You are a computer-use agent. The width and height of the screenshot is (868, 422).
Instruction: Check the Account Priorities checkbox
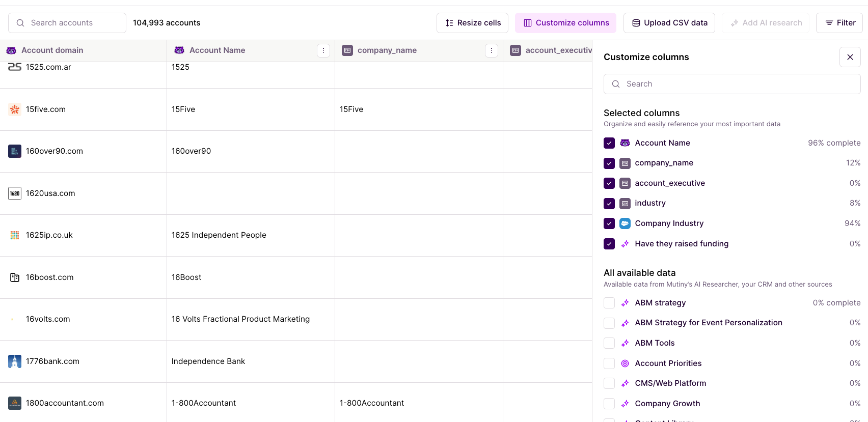click(609, 363)
